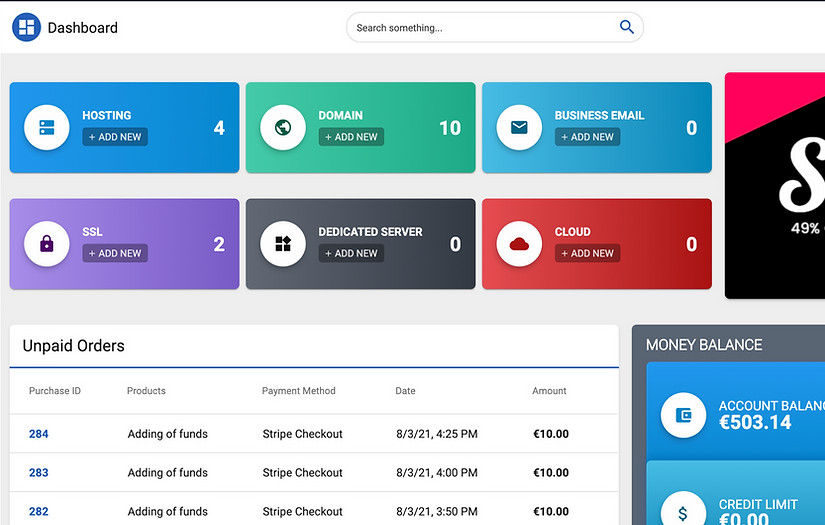
Task: Click the Account Balance wallet icon
Action: click(x=683, y=415)
